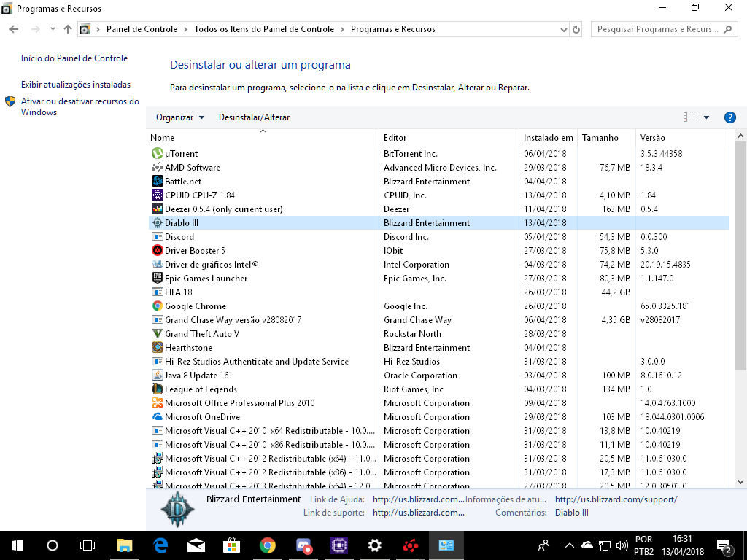This screenshot has height=560, width=747.
Task: Select the FIFA 18 program row
Action: pos(438,292)
